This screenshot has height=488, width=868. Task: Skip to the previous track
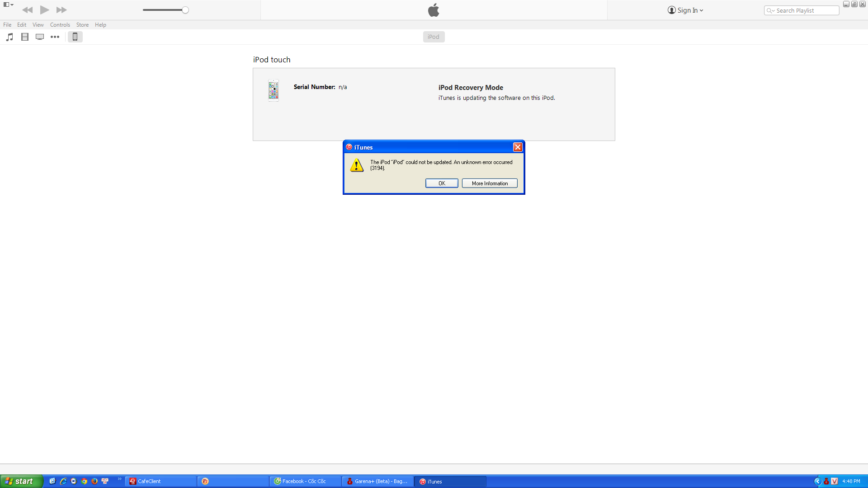(x=27, y=10)
